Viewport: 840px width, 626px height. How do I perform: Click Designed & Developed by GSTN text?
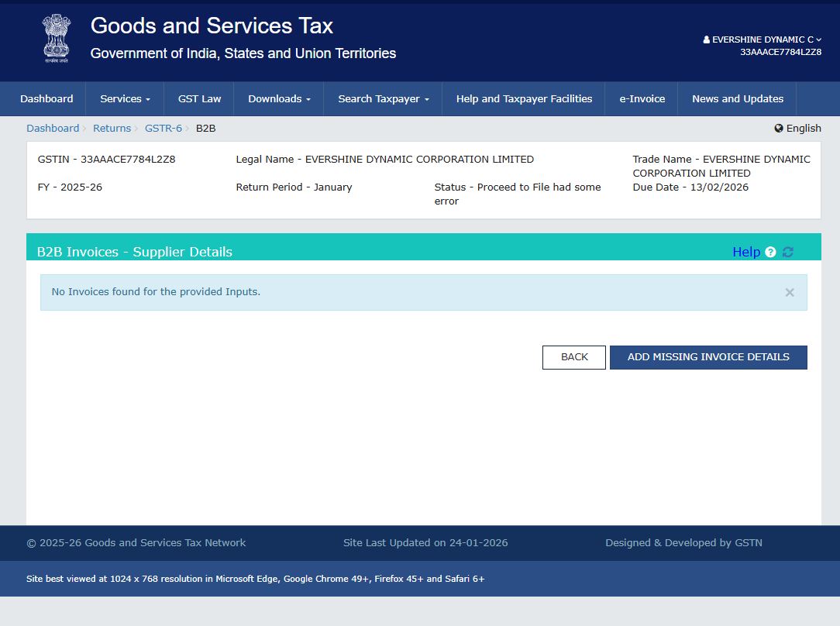tap(683, 543)
